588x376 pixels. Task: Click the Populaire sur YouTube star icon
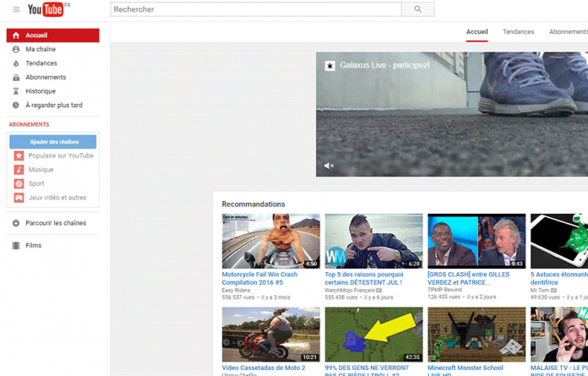click(19, 155)
